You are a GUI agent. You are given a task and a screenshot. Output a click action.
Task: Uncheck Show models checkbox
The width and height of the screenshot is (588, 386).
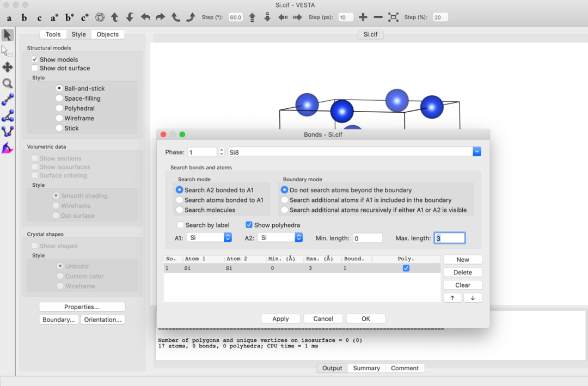point(34,59)
